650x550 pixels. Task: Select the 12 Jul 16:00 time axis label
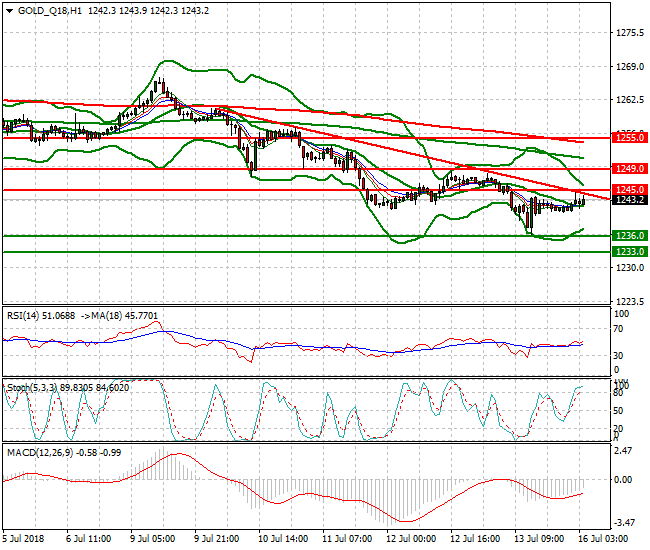pyautogui.click(x=475, y=539)
